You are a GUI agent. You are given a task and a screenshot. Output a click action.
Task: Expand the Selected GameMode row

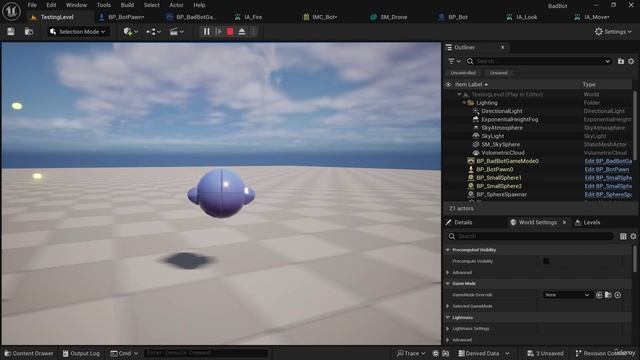(448, 306)
